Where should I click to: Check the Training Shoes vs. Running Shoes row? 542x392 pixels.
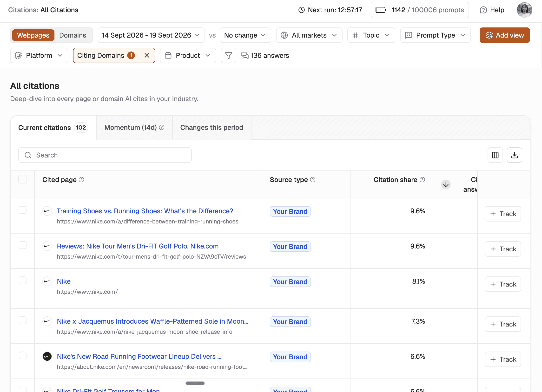tap(23, 210)
